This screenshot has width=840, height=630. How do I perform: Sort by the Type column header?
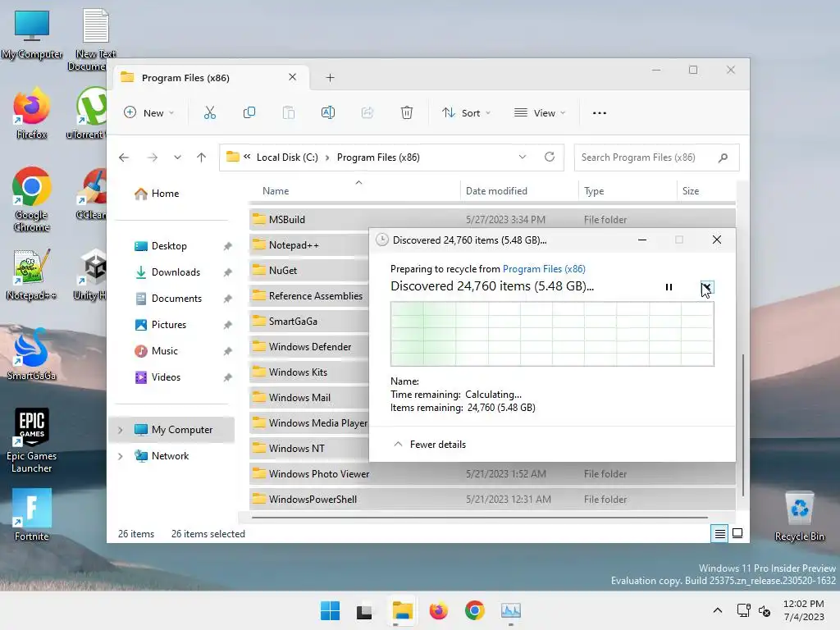pyautogui.click(x=594, y=190)
